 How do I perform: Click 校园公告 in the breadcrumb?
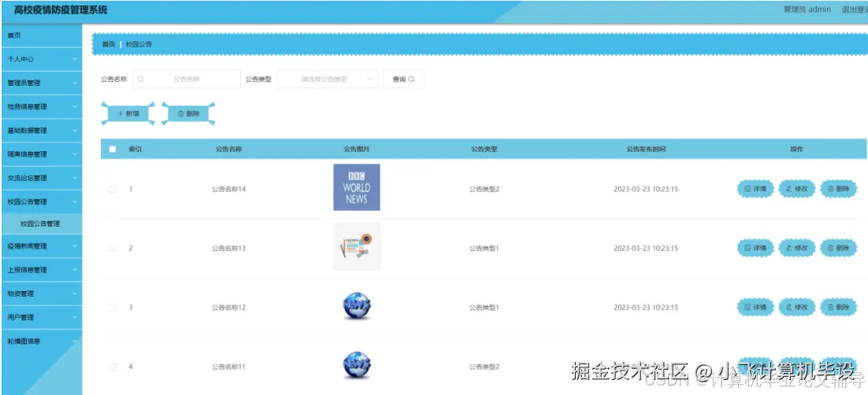pos(139,44)
